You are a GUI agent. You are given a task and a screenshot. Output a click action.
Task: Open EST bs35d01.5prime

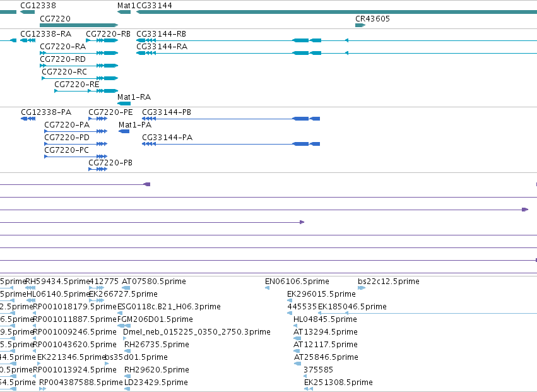(107, 364)
